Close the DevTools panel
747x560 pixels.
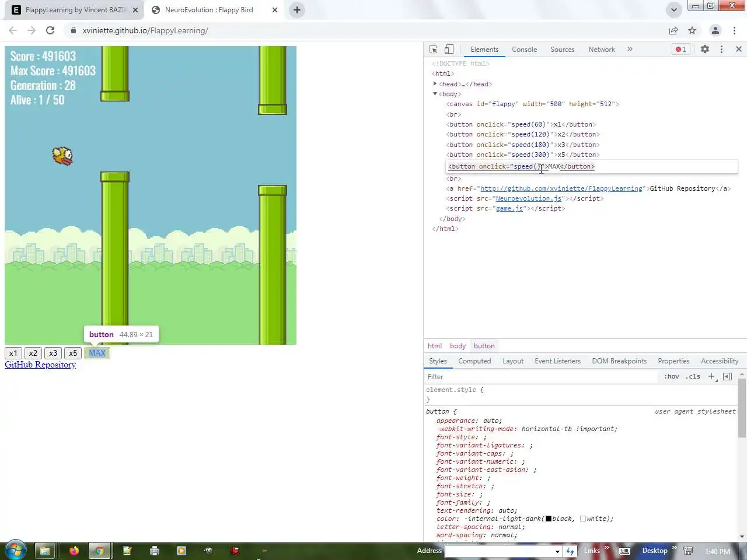click(738, 50)
